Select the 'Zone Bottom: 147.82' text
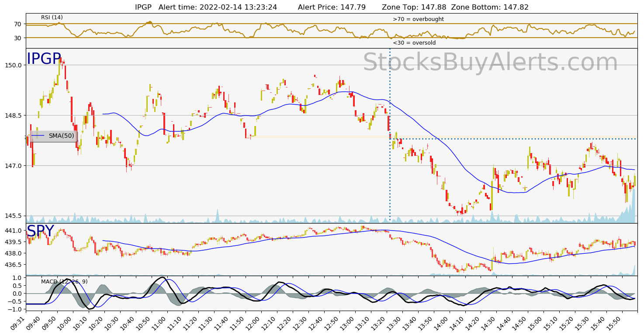This screenshot has width=644, height=336. click(490, 7)
